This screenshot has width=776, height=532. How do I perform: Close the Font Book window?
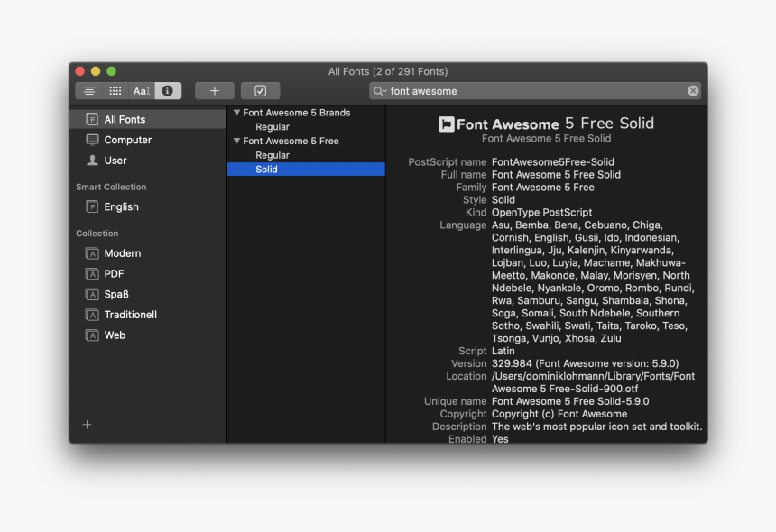tap(79, 71)
